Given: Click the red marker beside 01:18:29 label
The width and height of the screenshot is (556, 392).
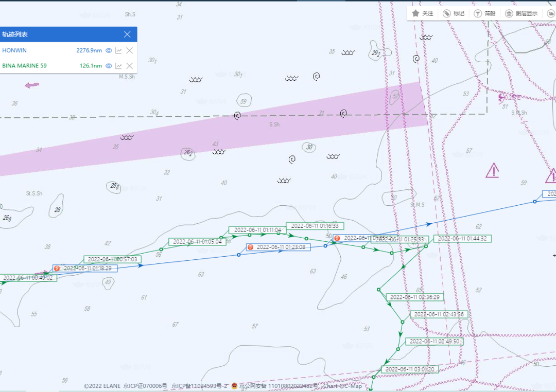Looking at the screenshot, I should [x=57, y=269].
